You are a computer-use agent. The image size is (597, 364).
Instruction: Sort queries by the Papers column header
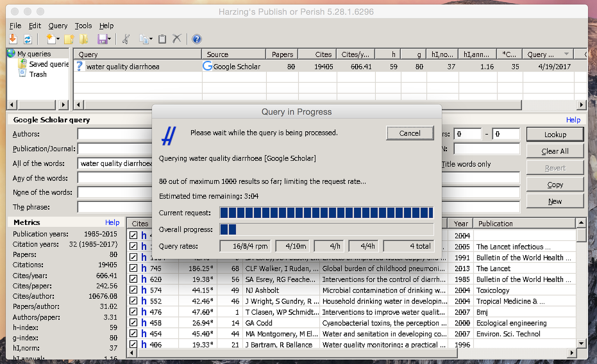[282, 54]
